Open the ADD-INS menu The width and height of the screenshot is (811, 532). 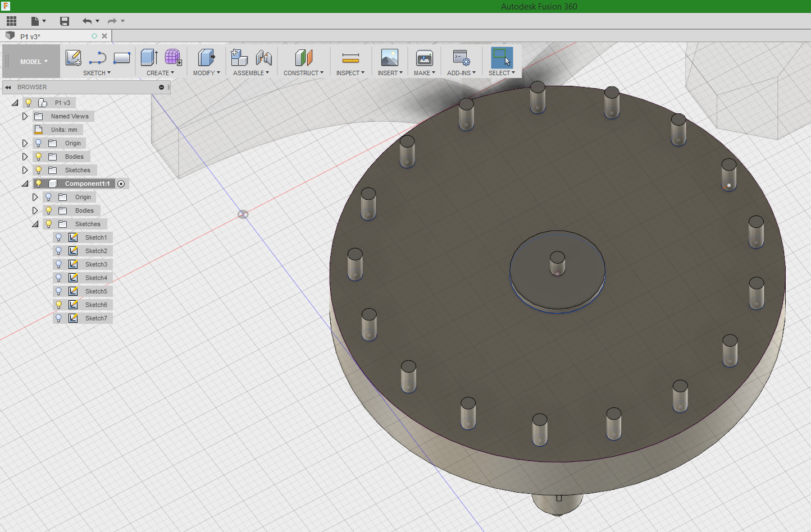pyautogui.click(x=461, y=73)
